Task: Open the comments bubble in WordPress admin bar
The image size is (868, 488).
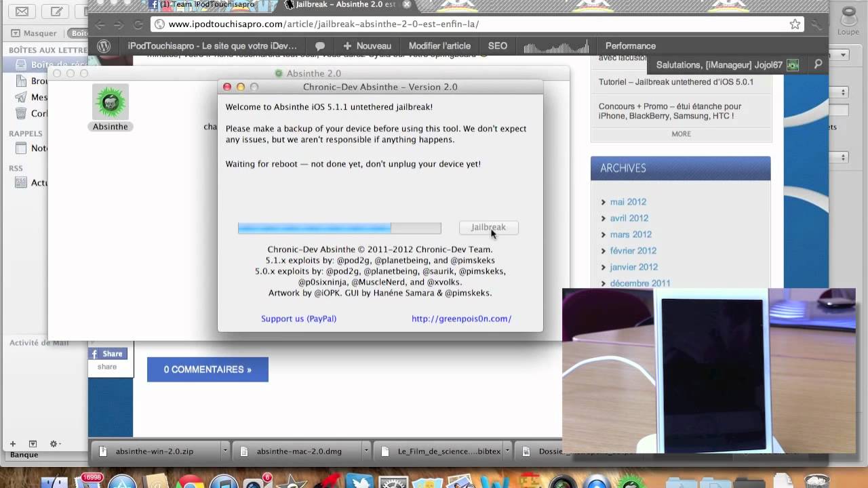Action: [320, 46]
